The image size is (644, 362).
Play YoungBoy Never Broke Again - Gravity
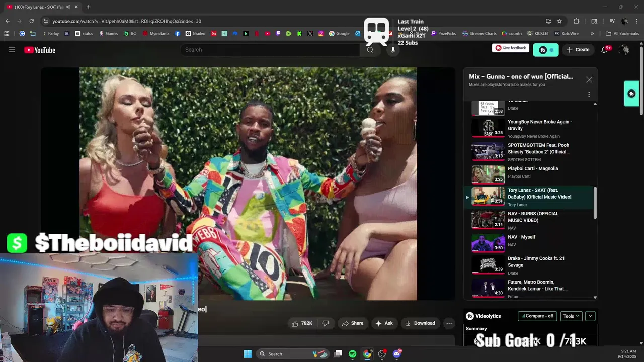point(529,128)
